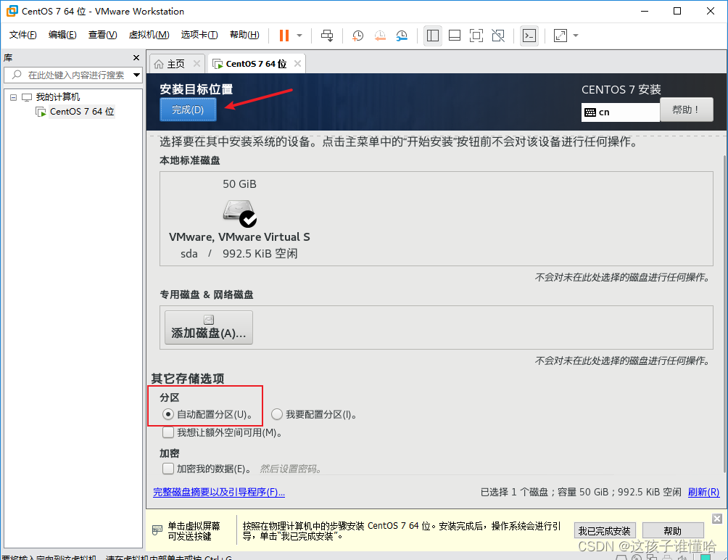
Task: Switch to the 主页 tab
Action: tap(176, 64)
